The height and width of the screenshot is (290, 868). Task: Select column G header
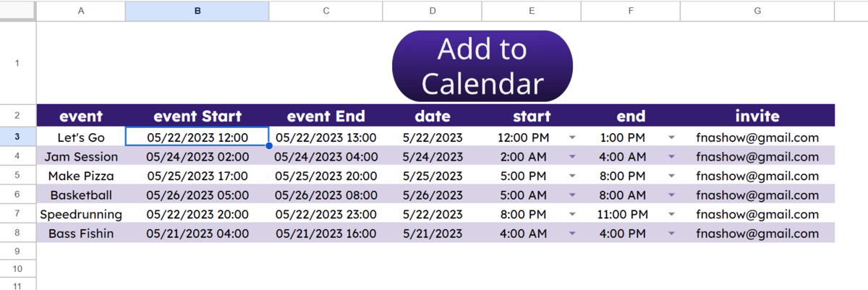click(757, 11)
